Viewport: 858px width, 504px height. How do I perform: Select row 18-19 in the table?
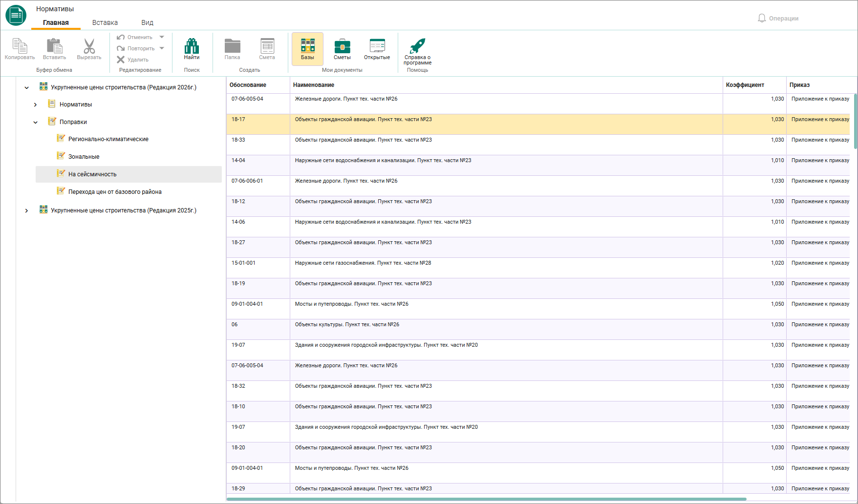[x=538, y=288]
